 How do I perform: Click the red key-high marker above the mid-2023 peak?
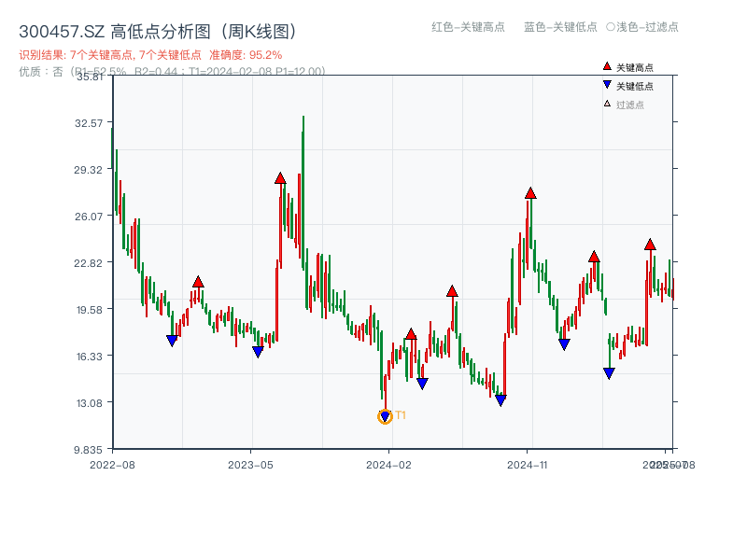[280, 179]
